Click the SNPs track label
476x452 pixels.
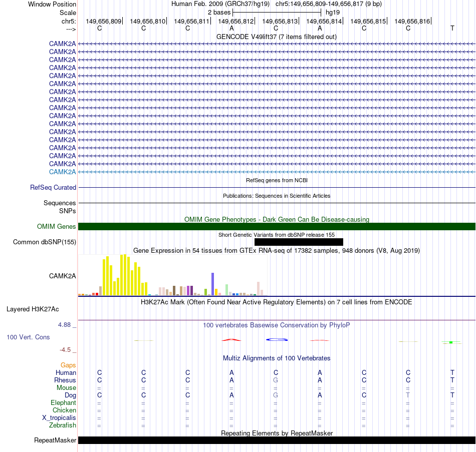point(68,211)
